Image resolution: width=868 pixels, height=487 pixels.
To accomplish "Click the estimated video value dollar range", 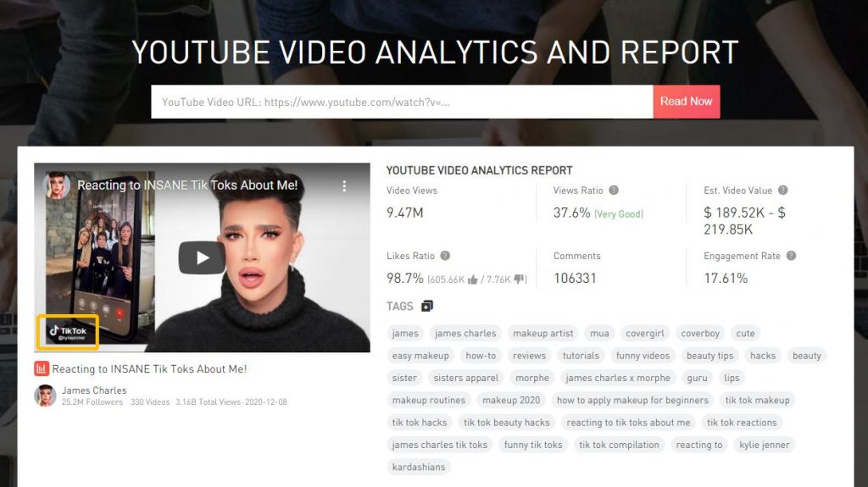I will [x=744, y=221].
